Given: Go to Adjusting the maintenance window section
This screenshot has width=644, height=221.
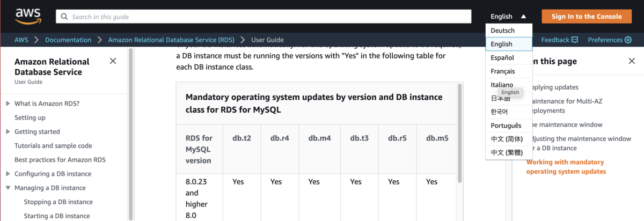Looking at the screenshot, I should coord(579,143).
